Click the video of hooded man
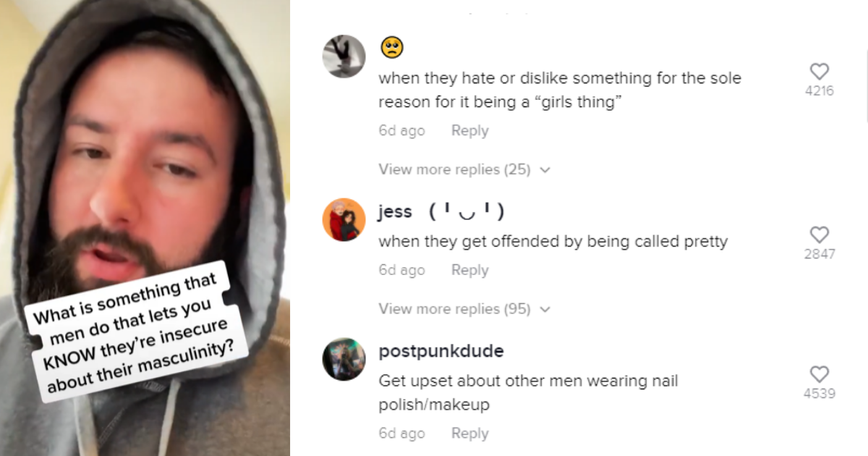This screenshot has width=868, height=456. (145, 145)
